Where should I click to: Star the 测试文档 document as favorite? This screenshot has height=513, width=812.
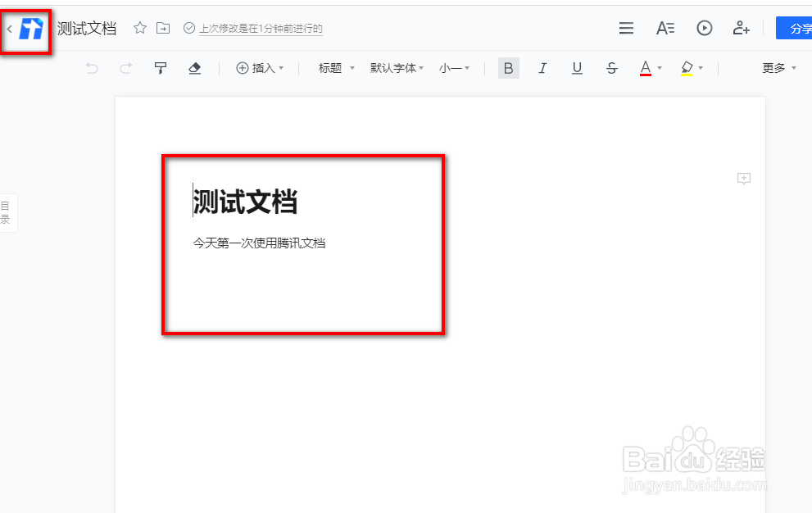[x=140, y=28]
